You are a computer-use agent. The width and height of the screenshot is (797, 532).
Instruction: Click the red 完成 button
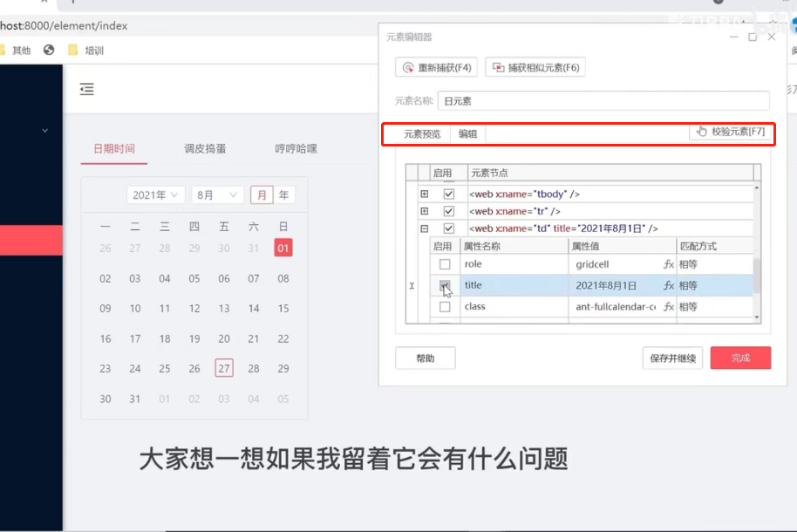click(740, 358)
